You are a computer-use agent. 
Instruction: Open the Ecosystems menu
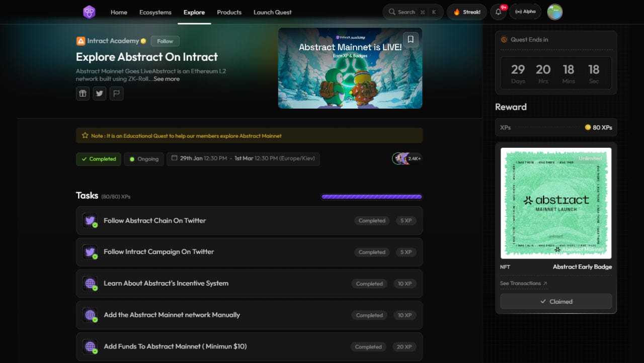pos(155,12)
